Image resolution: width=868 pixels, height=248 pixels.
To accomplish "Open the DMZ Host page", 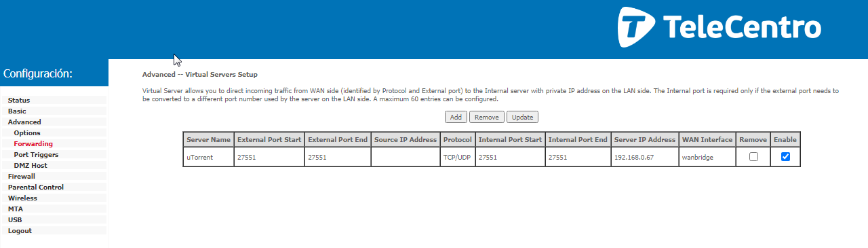I will click(x=31, y=166).
